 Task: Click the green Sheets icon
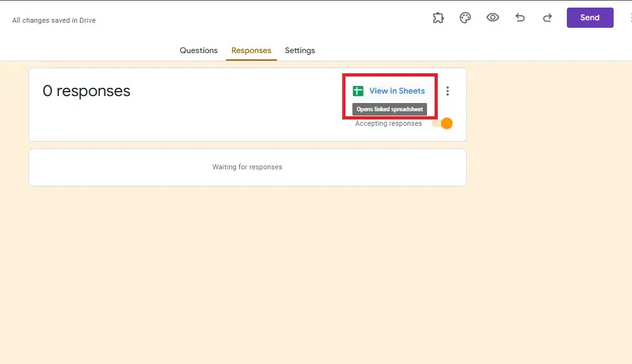[x=358, y=91]
